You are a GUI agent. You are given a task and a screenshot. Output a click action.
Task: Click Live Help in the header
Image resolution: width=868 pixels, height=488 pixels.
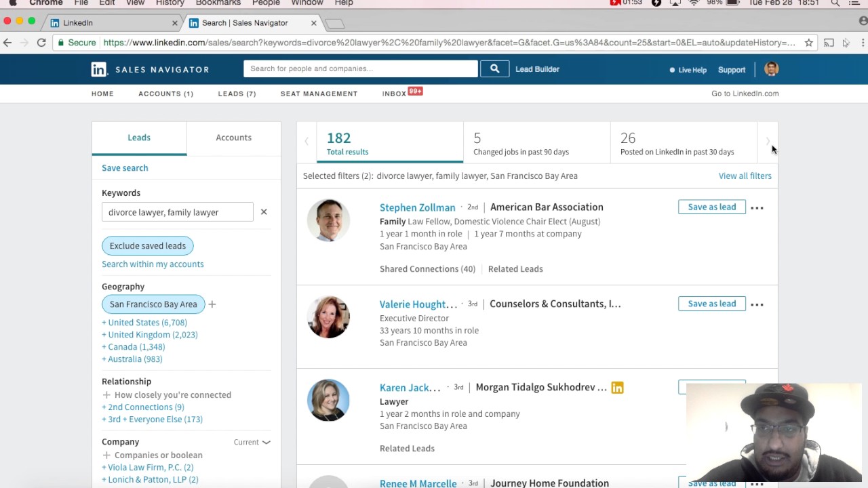pyautogui.click(x=688, y=70)
